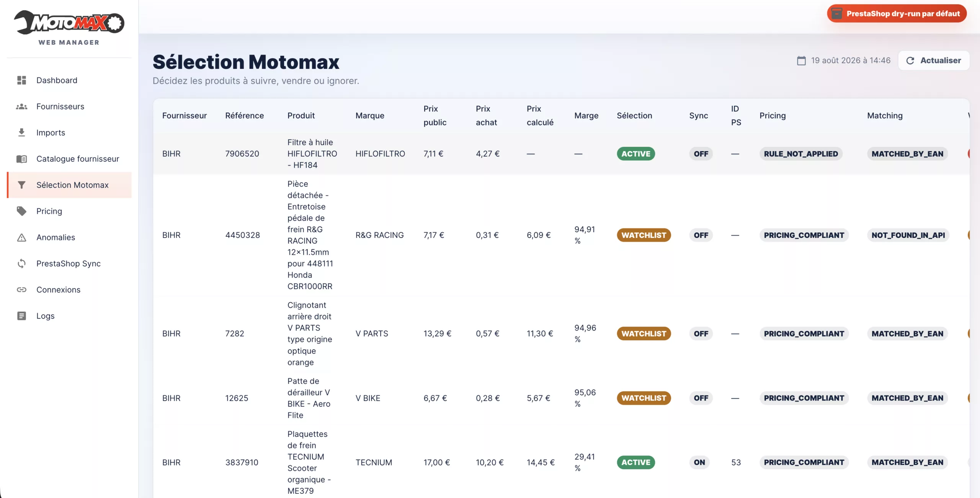Click the Actualiser button
The image size is (980, 498).
[934, 60]
